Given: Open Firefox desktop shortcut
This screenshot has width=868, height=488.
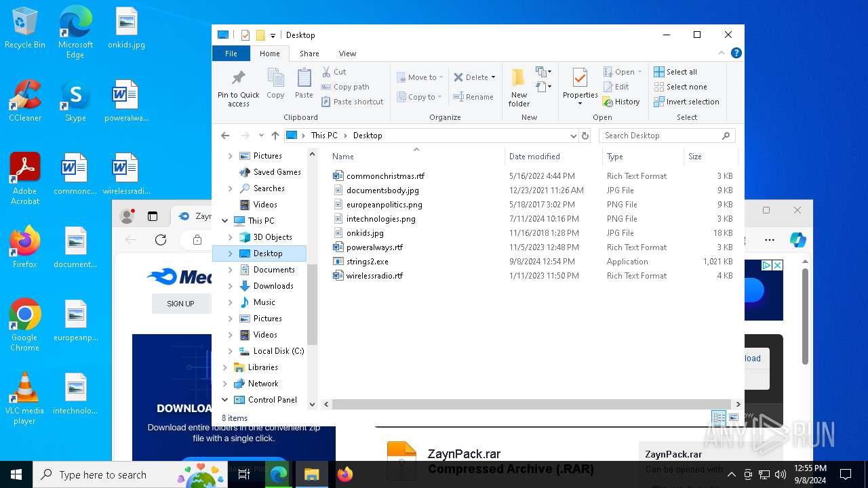Looking at the screenshot, I should [x=25, y=247].
